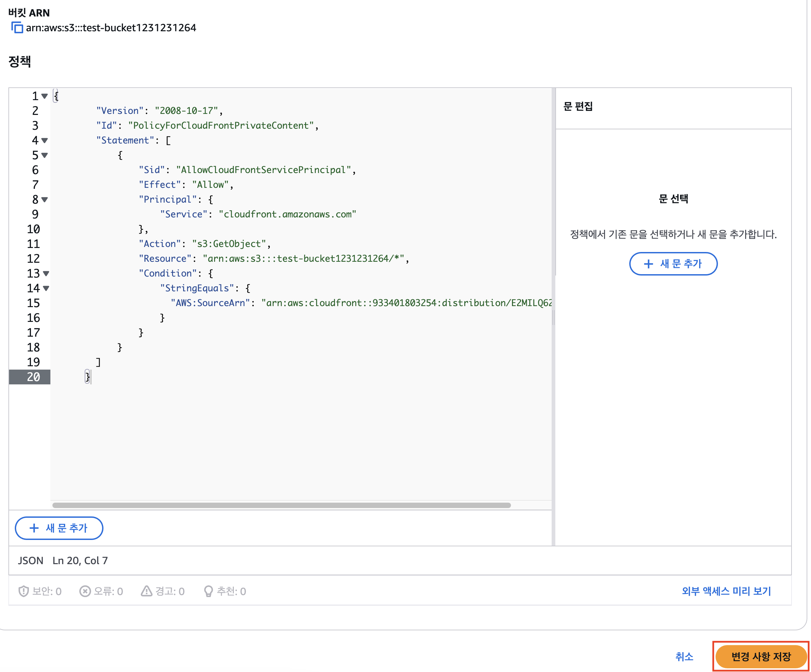Click the warnings triangle icon

click(x=146, y=591)
